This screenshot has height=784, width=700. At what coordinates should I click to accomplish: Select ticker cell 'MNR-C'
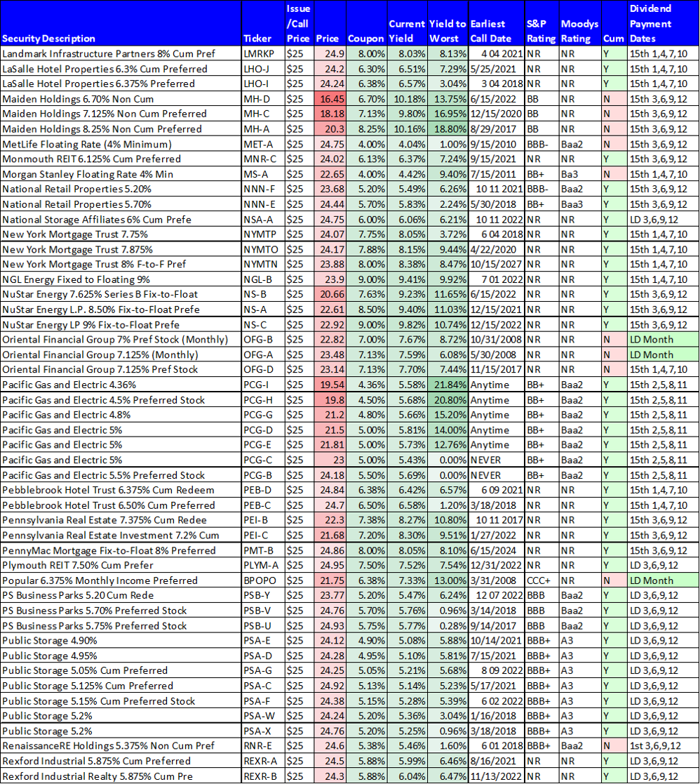[x=263, y=159]
